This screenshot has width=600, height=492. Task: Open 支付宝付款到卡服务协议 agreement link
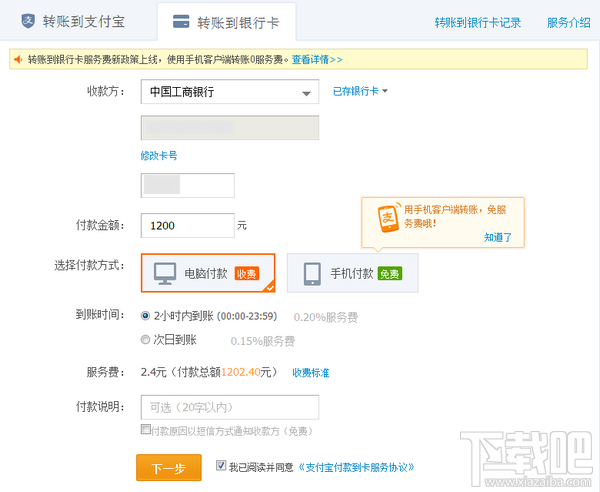[x=356, y=467]
